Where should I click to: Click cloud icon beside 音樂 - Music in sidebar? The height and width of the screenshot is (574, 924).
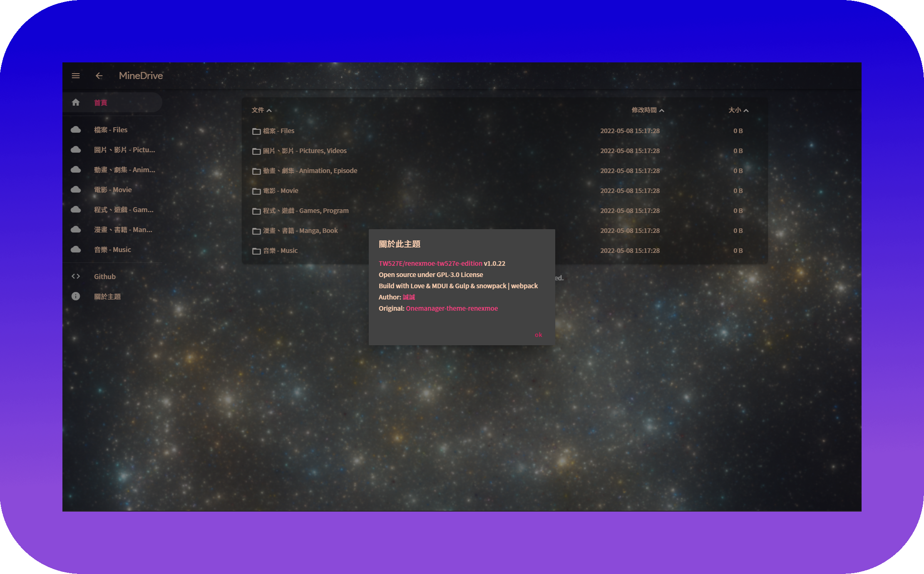(76, 250)
